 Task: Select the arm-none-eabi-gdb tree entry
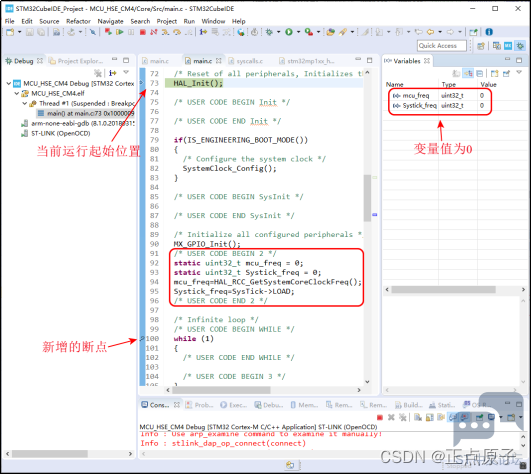[78, 124]
